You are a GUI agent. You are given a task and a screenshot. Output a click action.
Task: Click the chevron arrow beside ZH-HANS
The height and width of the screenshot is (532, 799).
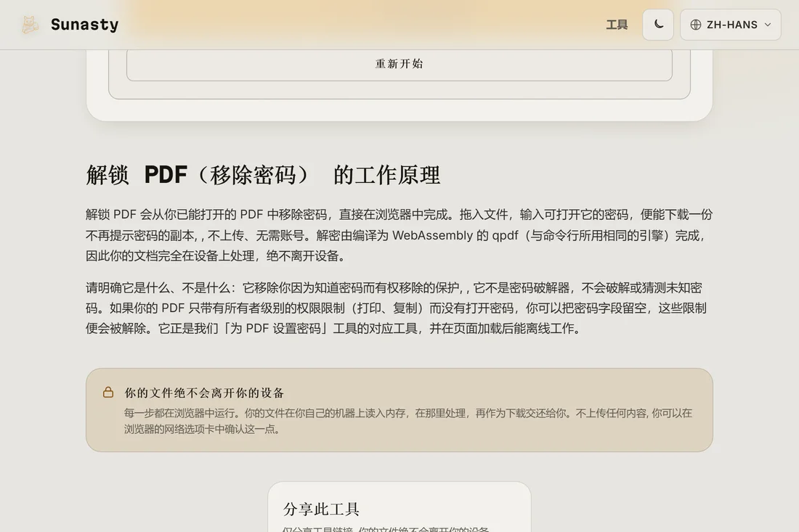(x=768, y=25)
